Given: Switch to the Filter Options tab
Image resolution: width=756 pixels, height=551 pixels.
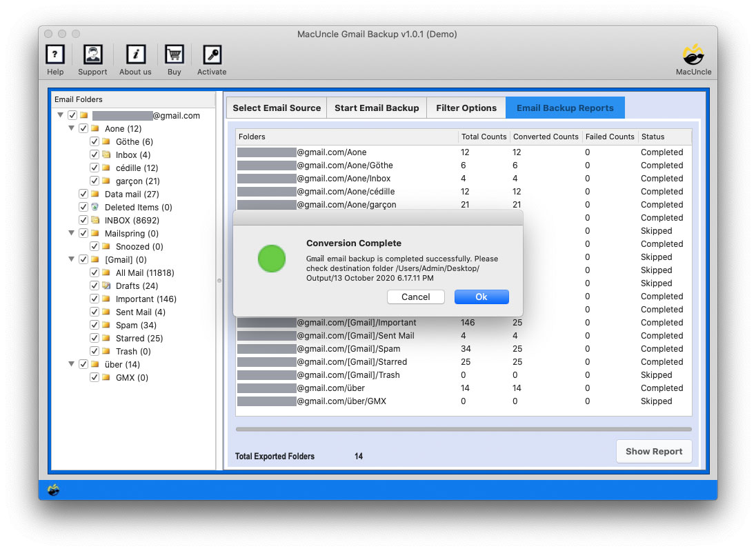Looking at the screenshot, I should pos(466,108).
